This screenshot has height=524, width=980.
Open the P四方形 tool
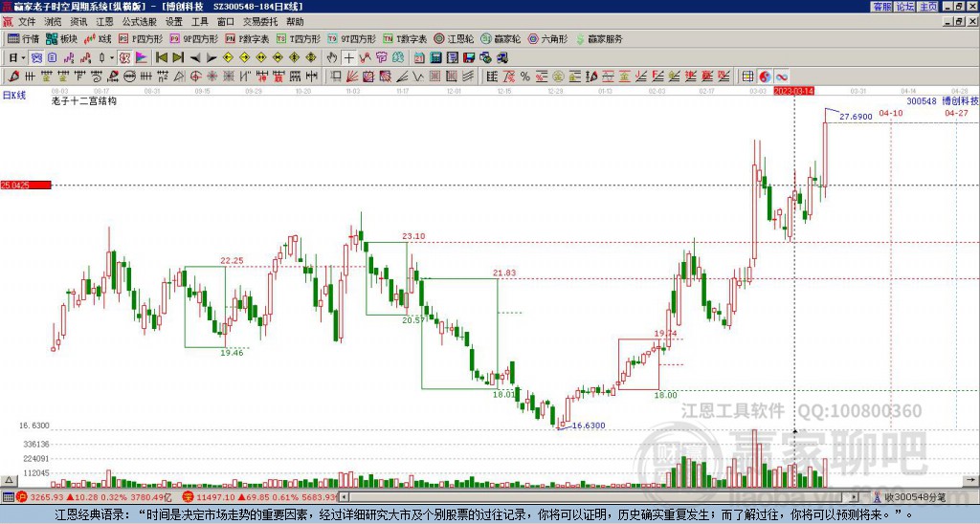pyautogui.click(x=141, y=38)
